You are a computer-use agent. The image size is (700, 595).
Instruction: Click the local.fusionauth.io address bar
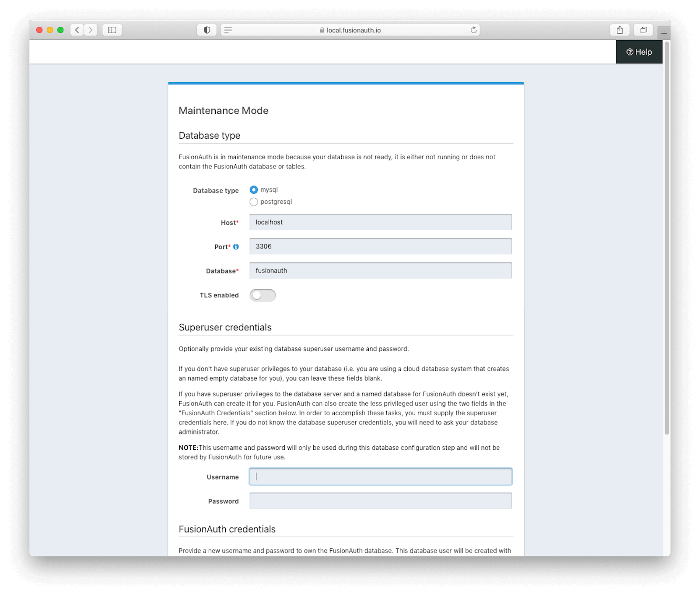350,30
